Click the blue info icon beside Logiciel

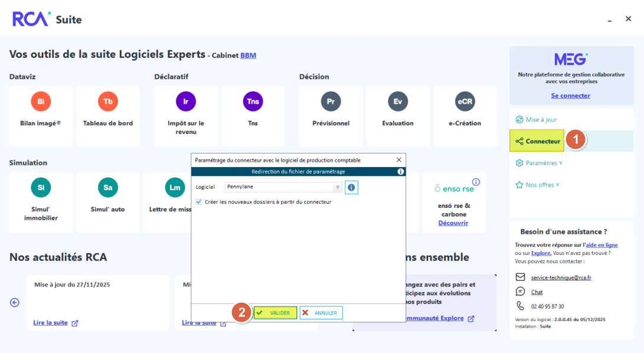(351, 187)
